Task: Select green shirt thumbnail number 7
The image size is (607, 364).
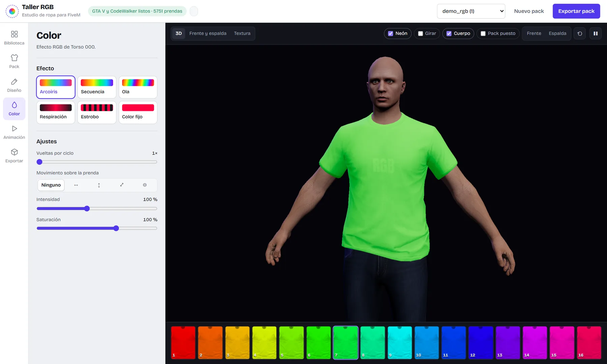Action: coord(346,342)
